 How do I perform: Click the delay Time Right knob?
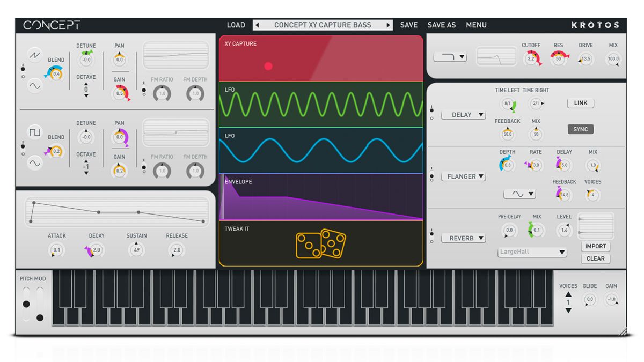point(536,104)
